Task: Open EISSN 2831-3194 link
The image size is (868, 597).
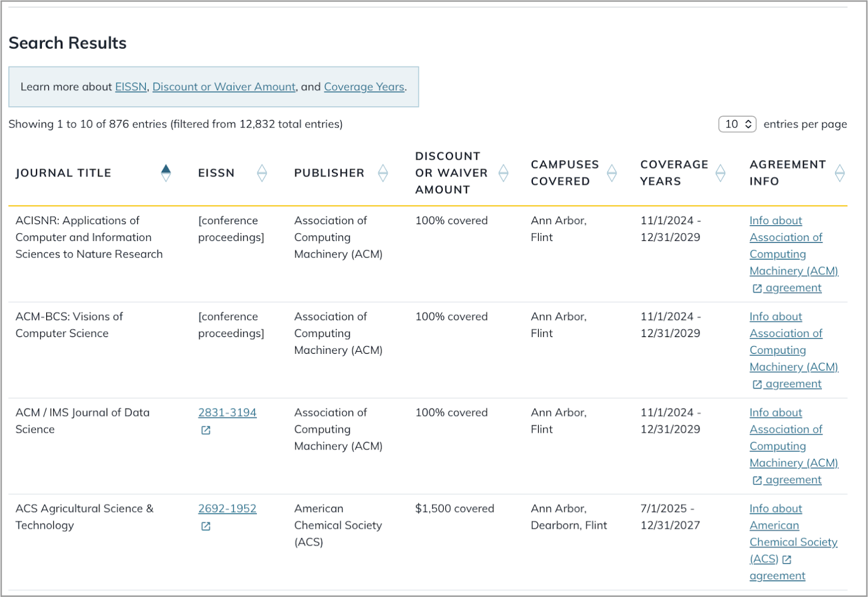Action: pos(227,412)
